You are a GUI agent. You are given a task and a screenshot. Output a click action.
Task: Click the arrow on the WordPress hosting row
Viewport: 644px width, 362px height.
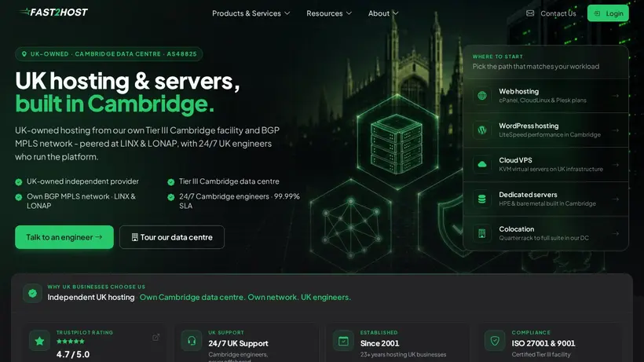[x=615, y=130]
